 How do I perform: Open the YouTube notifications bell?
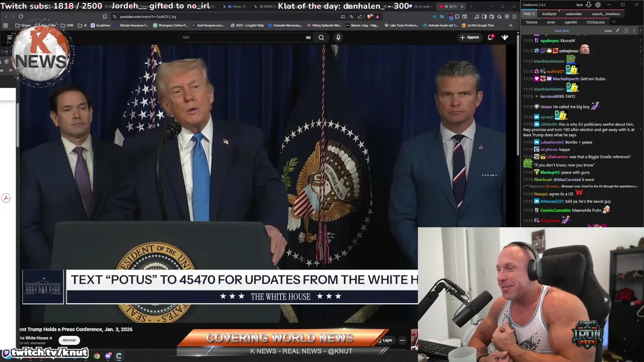(x=491, y=37)
